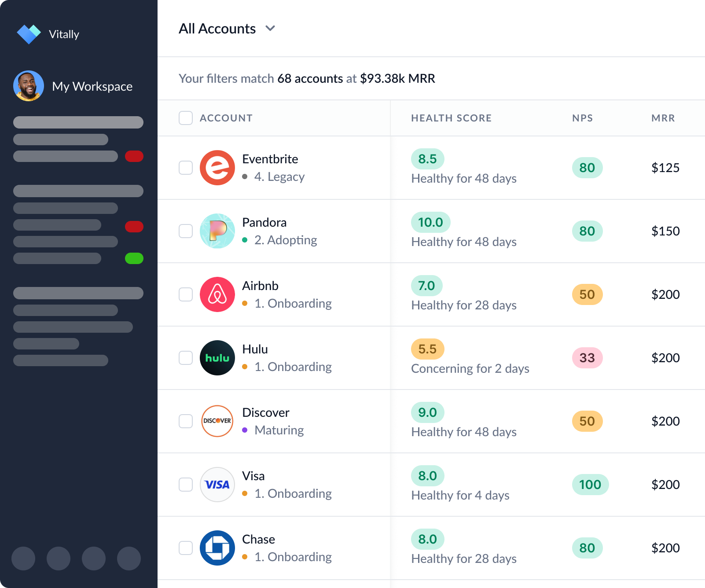Click 'Concerning for 2 days' text
The width and height of the screenshot is (705, 588).
(x=470, y=368)
